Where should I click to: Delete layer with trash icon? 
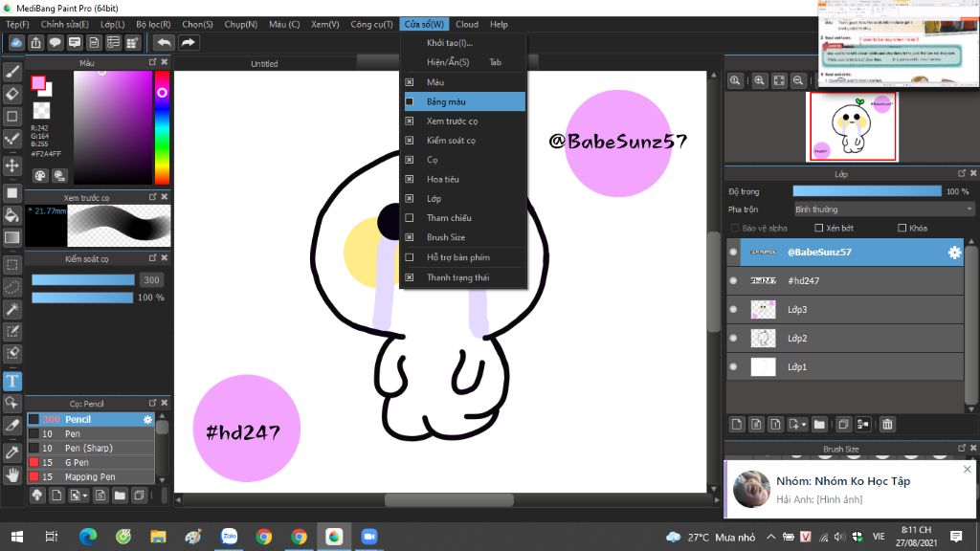(x=887, y=425)
